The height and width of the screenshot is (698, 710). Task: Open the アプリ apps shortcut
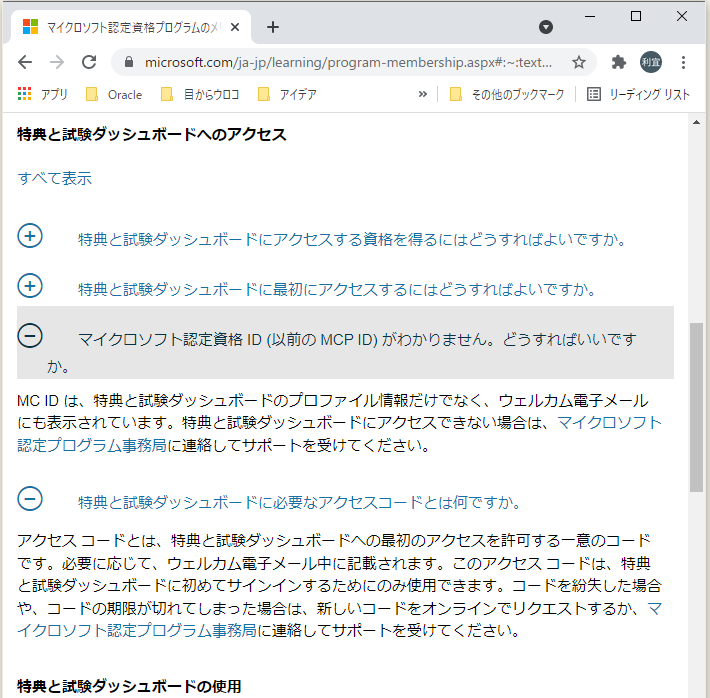tap(42, 94)
